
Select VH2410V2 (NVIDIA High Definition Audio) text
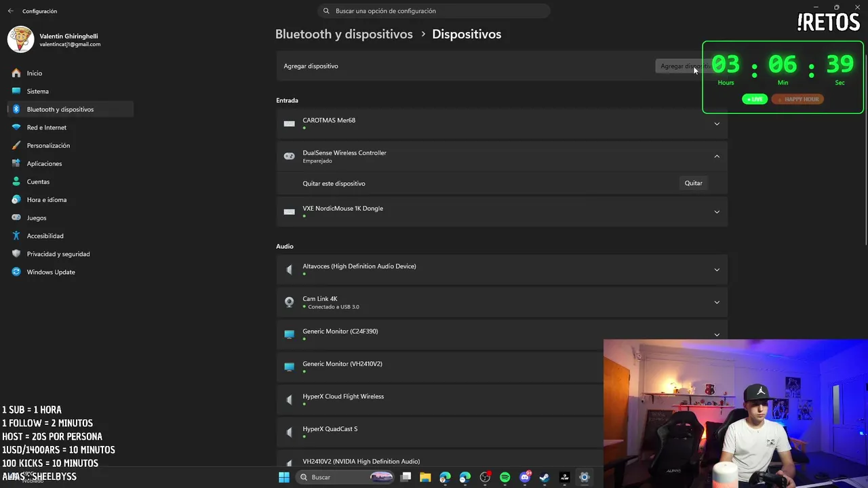[x=361, y=462]
